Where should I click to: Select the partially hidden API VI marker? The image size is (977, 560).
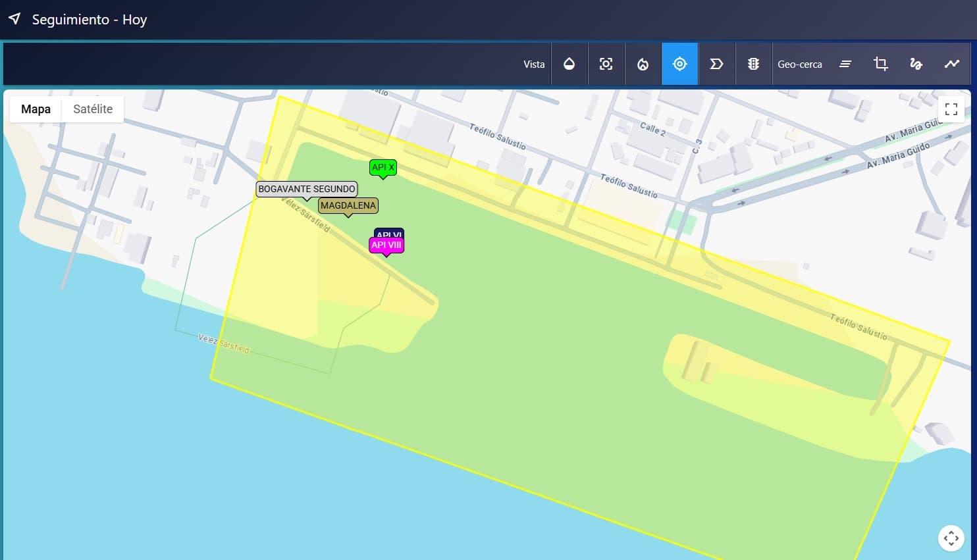[x=389, y=233]
